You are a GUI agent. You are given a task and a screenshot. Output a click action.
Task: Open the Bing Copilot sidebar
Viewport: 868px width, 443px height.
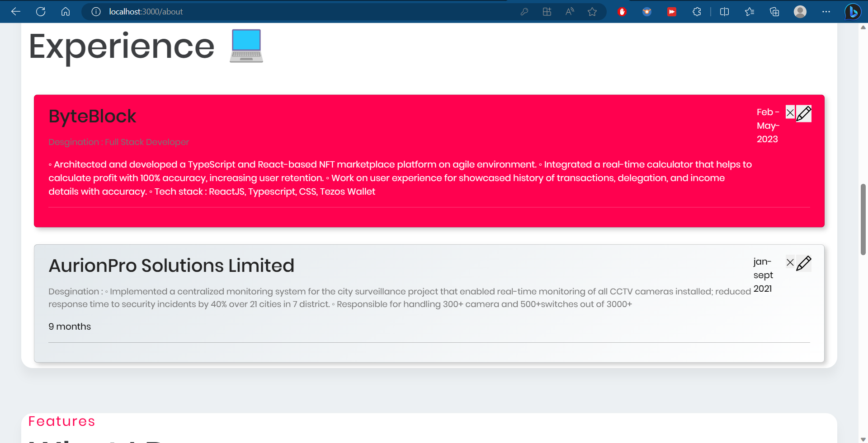(x=853, y=12)
